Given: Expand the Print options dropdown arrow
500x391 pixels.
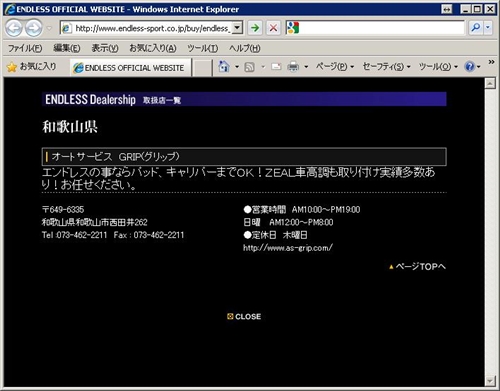Looking at the screenshot, I should click(306, 67).
